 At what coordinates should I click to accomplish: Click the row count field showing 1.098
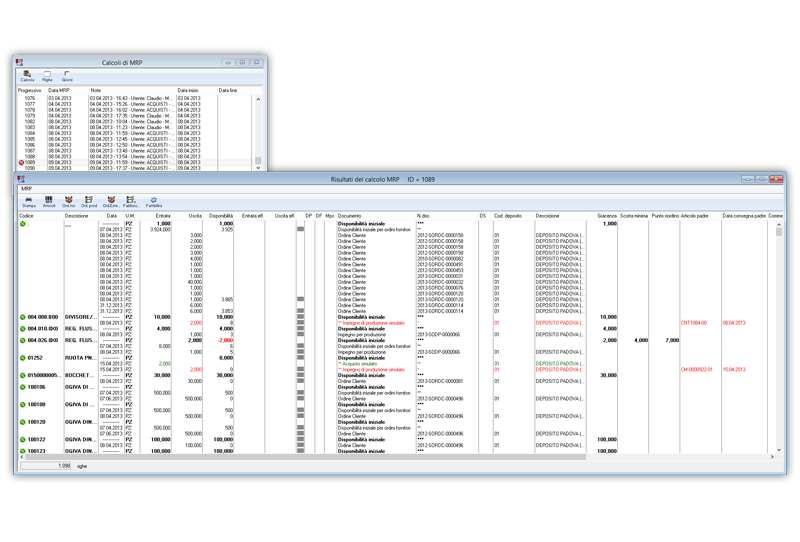click(x=46, y=466)
